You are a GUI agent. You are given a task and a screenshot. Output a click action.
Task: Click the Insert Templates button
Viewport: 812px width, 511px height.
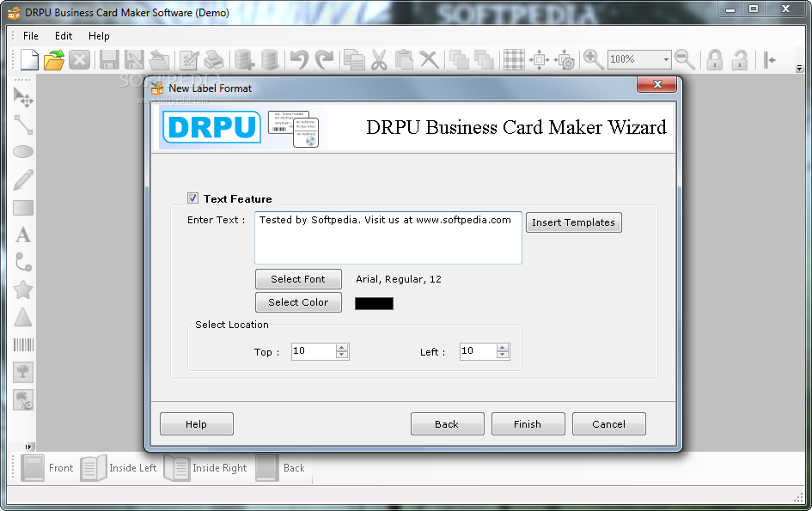(x=574, y=222)
